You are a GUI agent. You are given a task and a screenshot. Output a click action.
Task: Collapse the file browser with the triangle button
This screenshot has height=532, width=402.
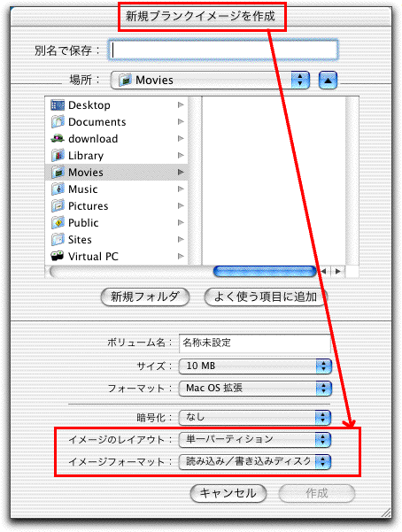tap(328, 81)
